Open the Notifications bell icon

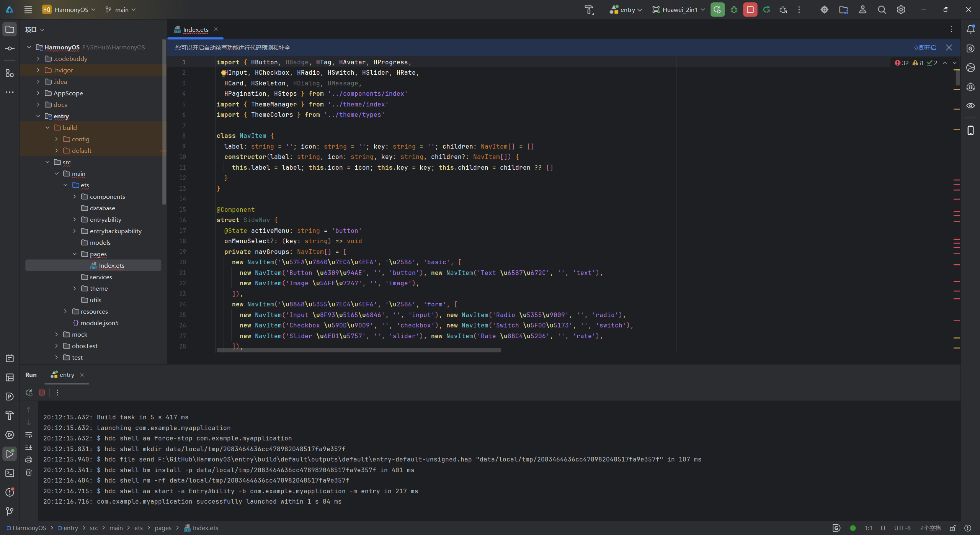click(x=970, y=29)
